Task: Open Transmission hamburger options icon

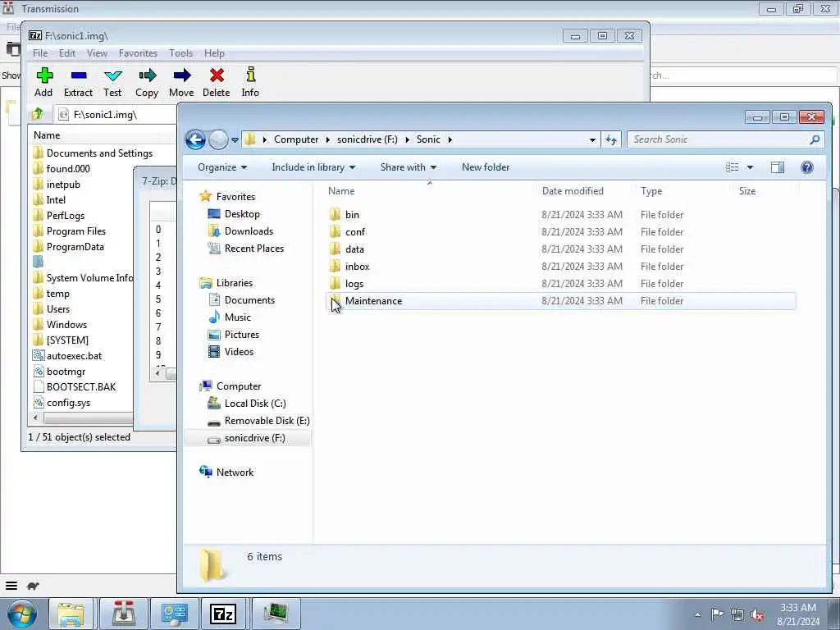Action: click(x=11, y=586)
